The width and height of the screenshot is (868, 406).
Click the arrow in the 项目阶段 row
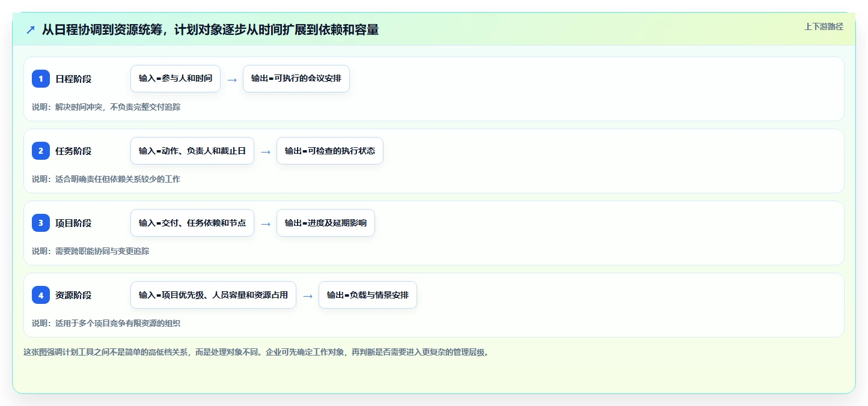click(266, 224)
